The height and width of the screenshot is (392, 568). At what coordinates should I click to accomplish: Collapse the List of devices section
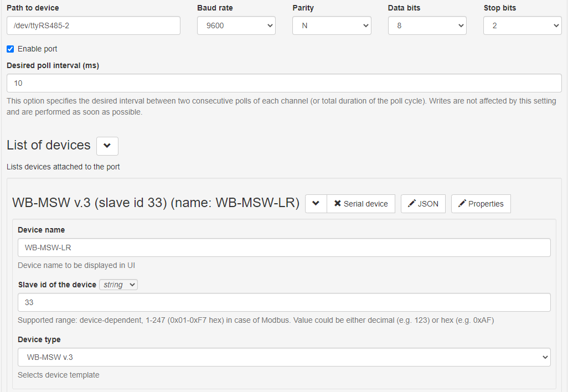[x=107, y=146]
